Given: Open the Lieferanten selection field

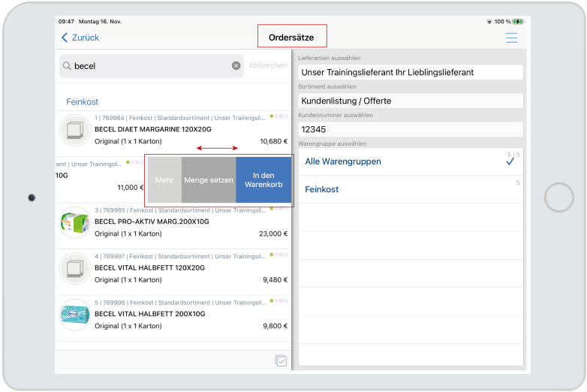Looking at the screenshot, I should pyautogui.click(x=410, y=72).
